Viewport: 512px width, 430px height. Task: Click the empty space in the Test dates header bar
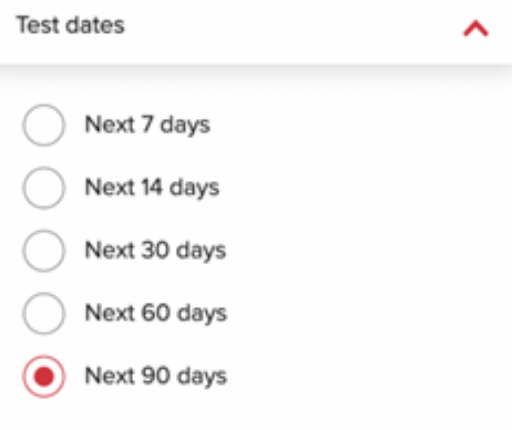pos(293,28)
